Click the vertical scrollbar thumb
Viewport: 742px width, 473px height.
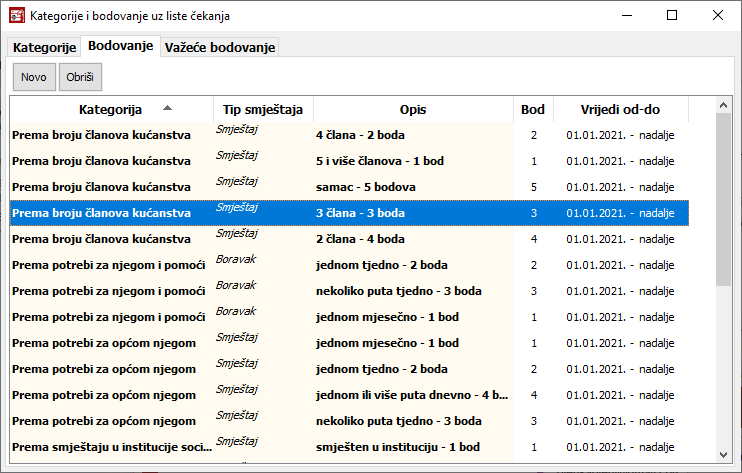(723, 200)
